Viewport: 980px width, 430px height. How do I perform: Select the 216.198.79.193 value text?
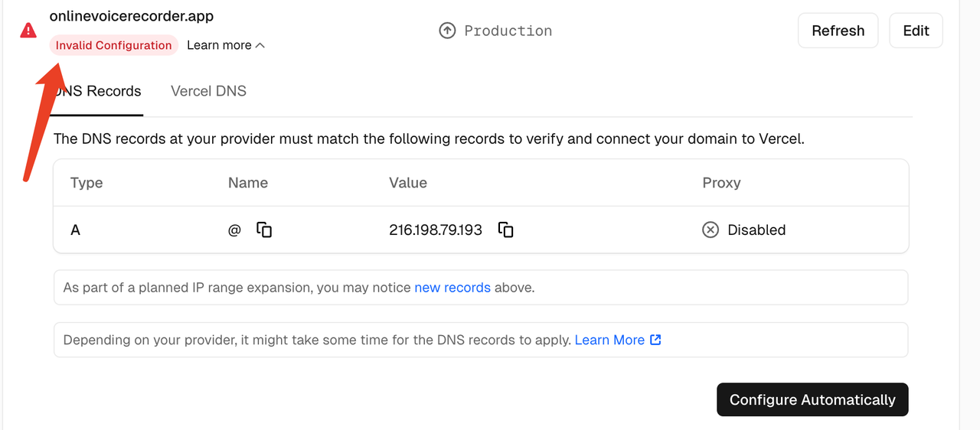436,230
